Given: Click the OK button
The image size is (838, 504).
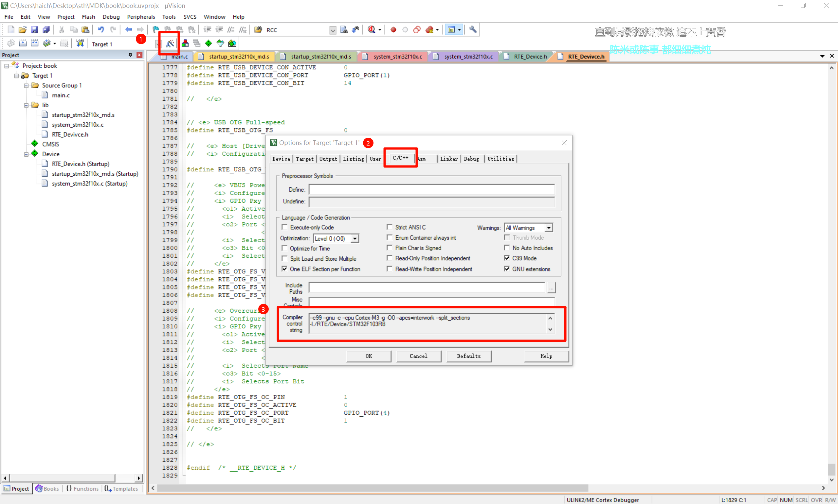Looking at the screenshot, I should click(x=368, y=356).
